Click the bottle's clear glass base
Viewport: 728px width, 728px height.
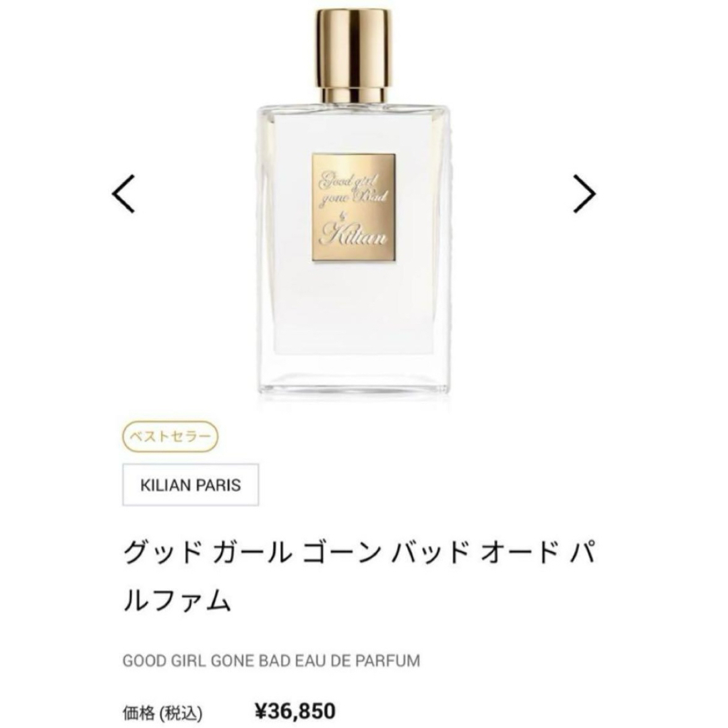coord(354,376)
